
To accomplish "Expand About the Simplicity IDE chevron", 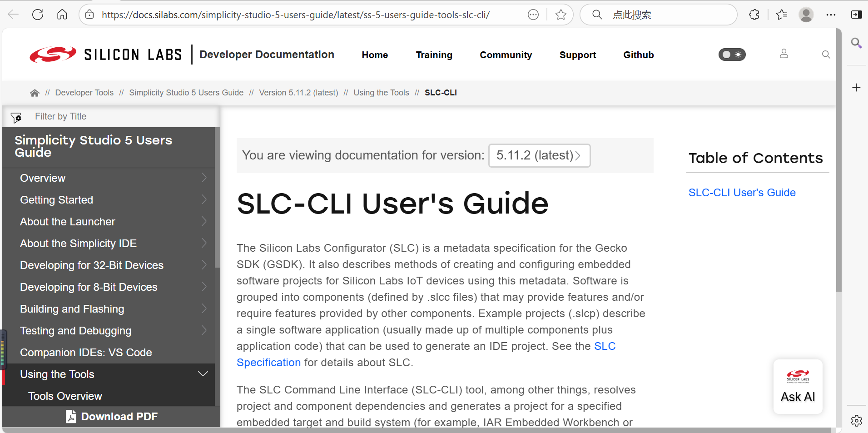I will tap(204, 243).
